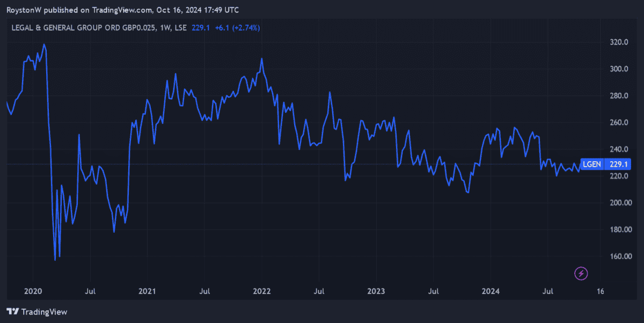The image size is (644, 323).
Task: Select the 1W timeframe label in legend
Action: click(x=163, y=27)
